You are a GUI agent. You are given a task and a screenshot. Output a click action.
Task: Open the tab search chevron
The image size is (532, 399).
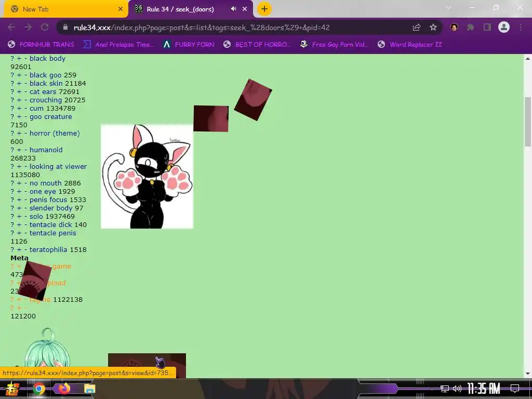coord(448,7)
